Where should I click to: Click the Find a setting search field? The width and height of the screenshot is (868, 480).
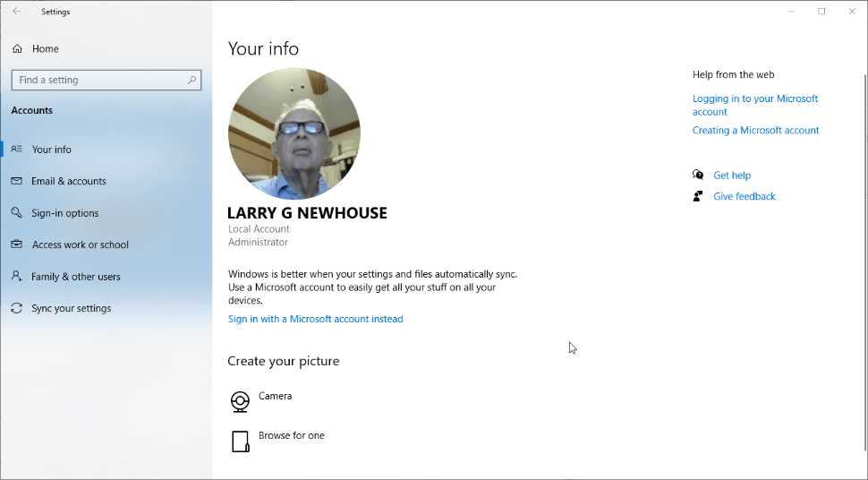click(106, 80)
